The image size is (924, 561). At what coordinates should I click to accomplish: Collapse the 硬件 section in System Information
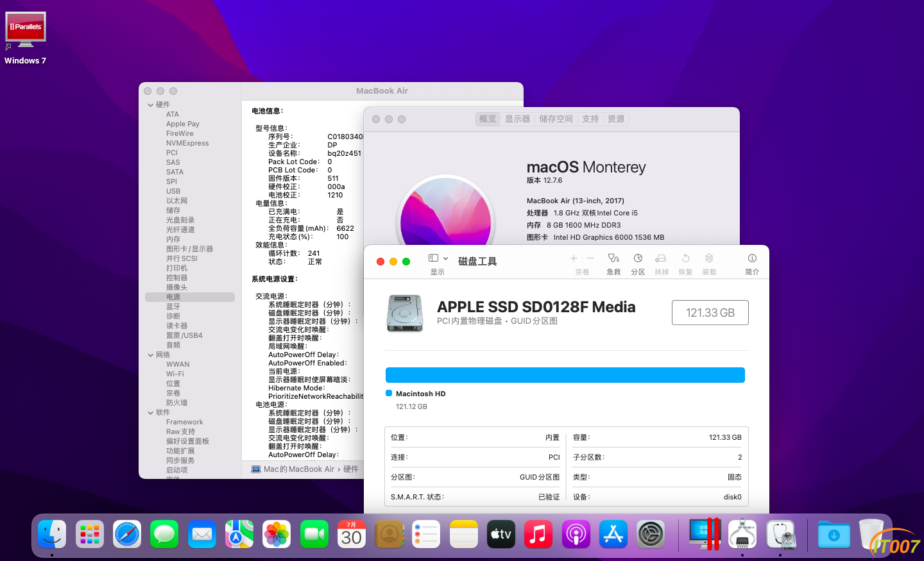(151, 105)
